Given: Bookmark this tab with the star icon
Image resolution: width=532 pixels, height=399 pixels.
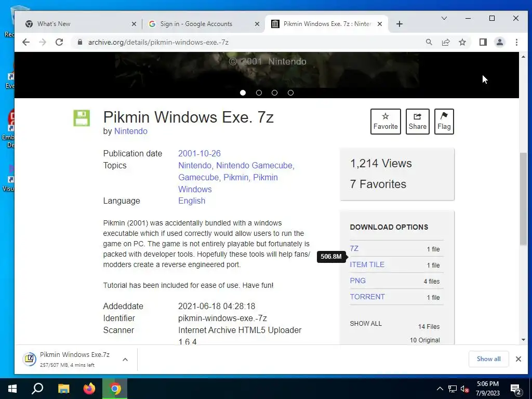Looking at the screenshot, I should click(x=462, y=42).
